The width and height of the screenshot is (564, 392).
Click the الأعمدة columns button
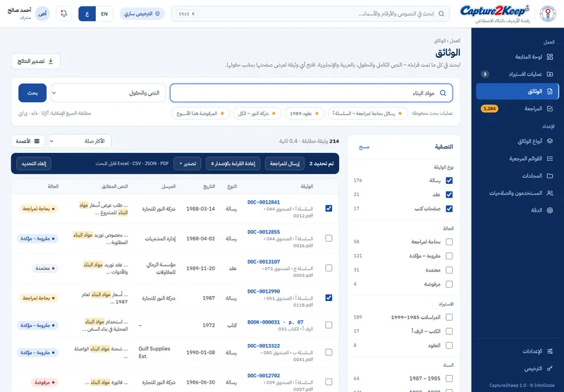click(27, 141)
